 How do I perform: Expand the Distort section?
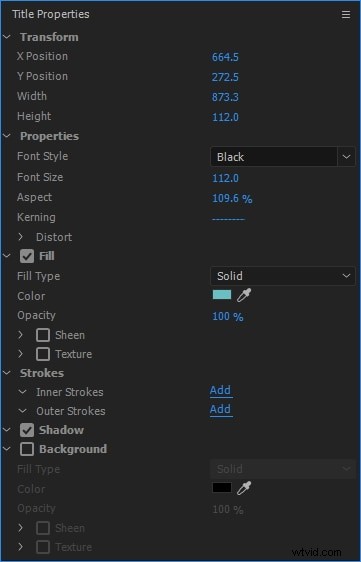(20, 237)
